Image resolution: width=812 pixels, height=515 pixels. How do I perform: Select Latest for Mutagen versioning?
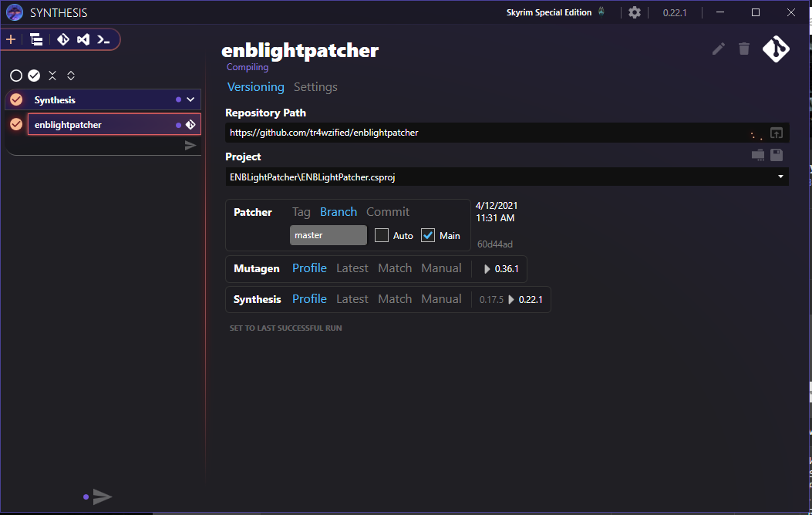352,268
